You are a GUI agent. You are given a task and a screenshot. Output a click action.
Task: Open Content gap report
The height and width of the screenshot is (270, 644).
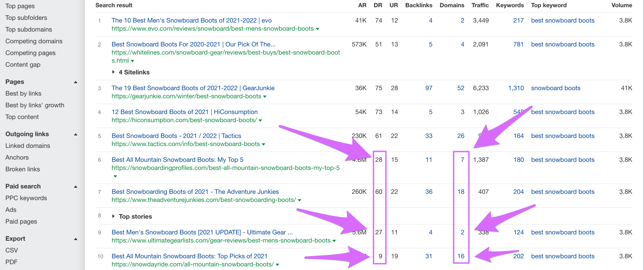(23, 64)
